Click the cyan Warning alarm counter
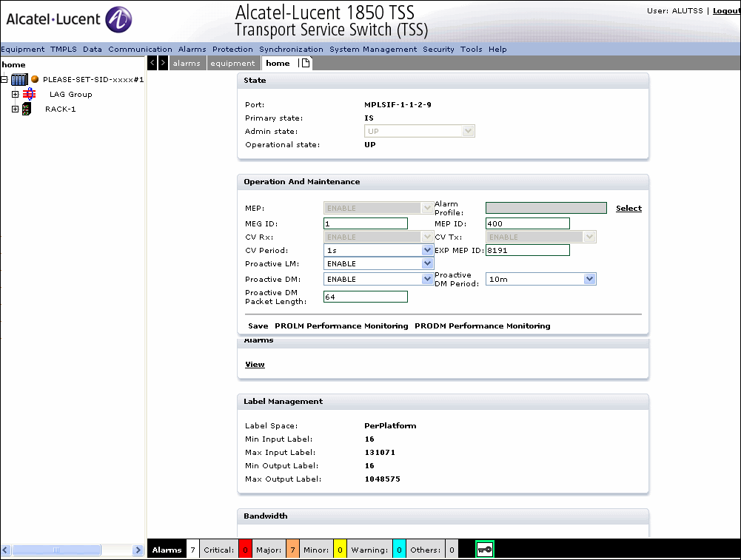 tap(399, 550)
